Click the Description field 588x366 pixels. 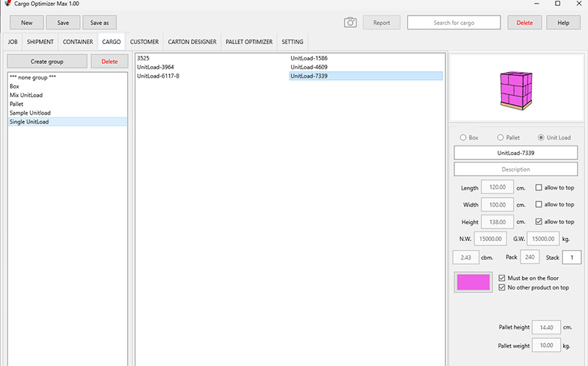[516, 169]
